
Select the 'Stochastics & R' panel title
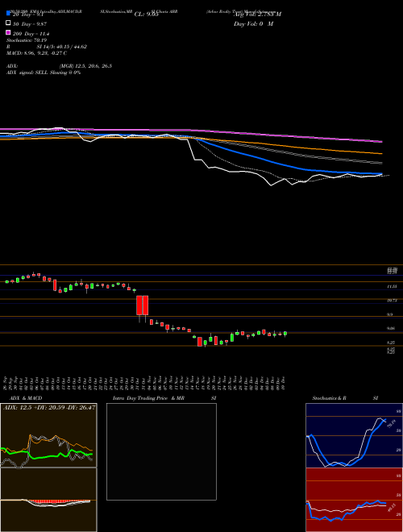coord(329,398)
